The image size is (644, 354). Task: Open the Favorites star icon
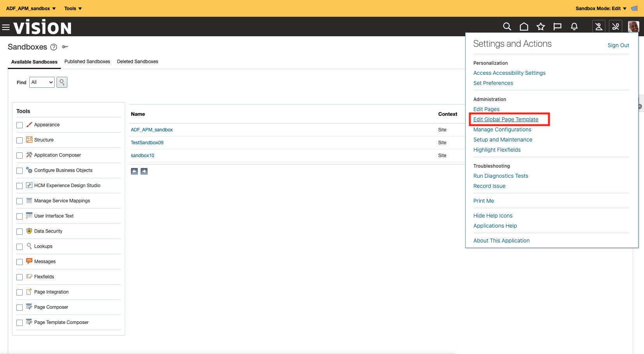[541, 27]
